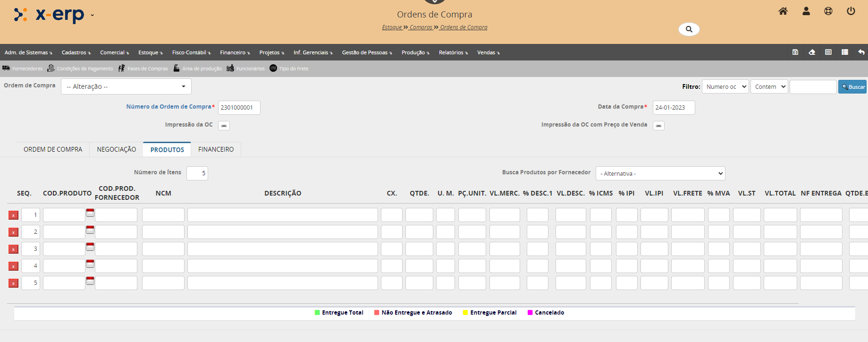Switch to the FINANCEIRO tab
The image size is (868, 342).
point(216,149)
